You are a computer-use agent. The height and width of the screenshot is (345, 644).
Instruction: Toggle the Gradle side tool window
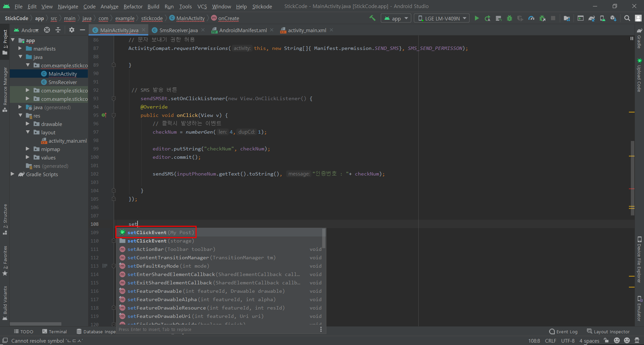pyautogui.click(x=639, y=39)
